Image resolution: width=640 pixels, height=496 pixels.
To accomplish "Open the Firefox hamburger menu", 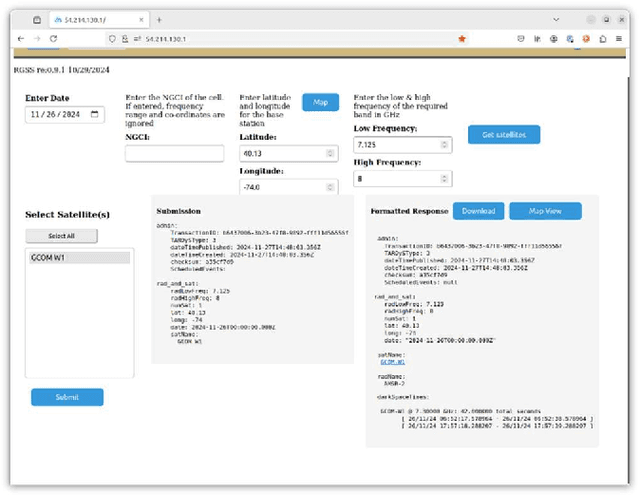I will pos(620,38).
